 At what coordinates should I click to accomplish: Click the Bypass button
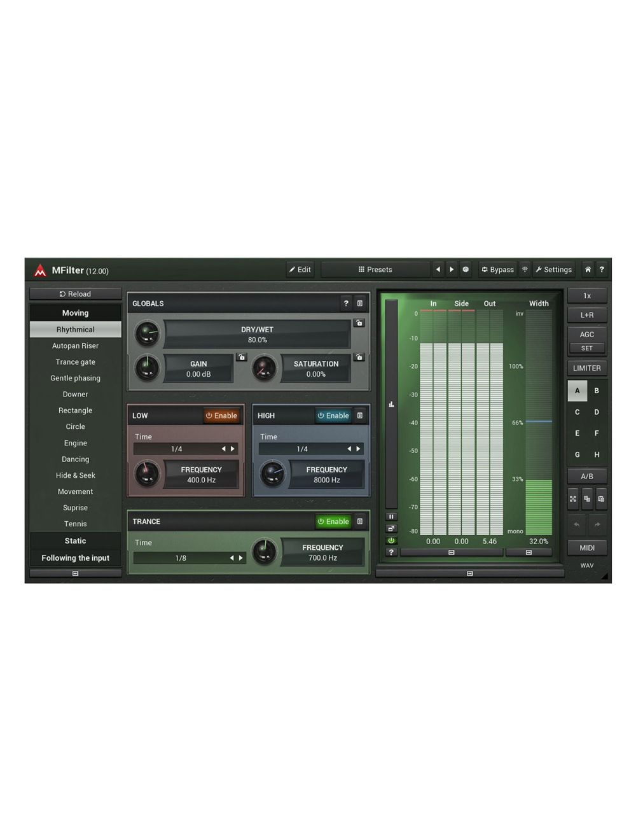[x=498, y=269]
